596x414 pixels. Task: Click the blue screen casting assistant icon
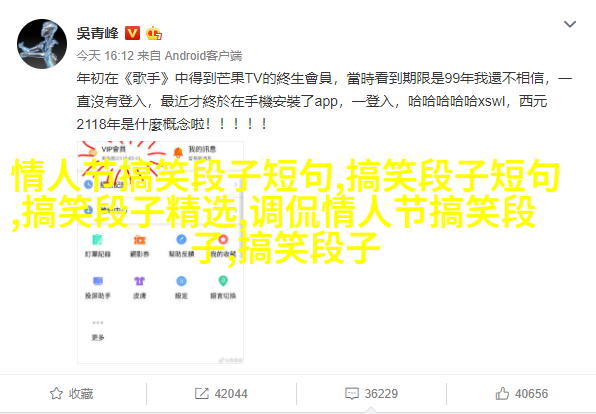tap(98, 281)
